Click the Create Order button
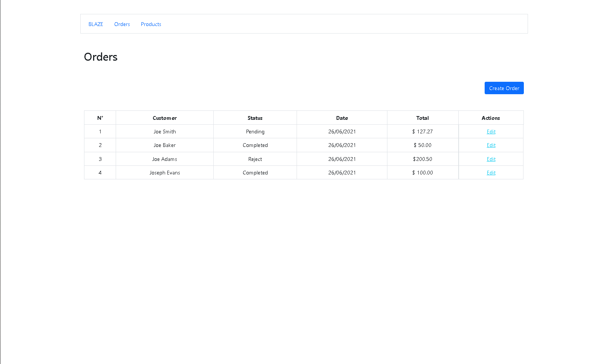The image size is (606, 364). (x=504, y=88)
